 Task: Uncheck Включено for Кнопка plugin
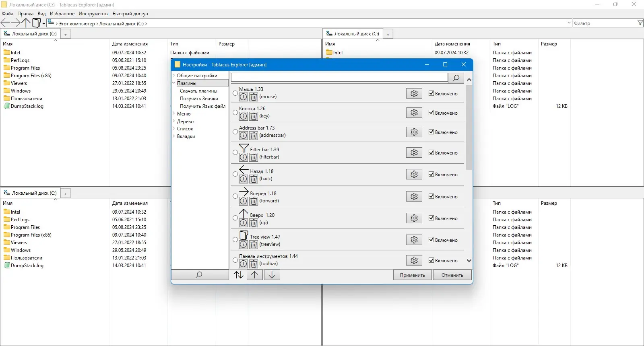[x=431, y=113]
